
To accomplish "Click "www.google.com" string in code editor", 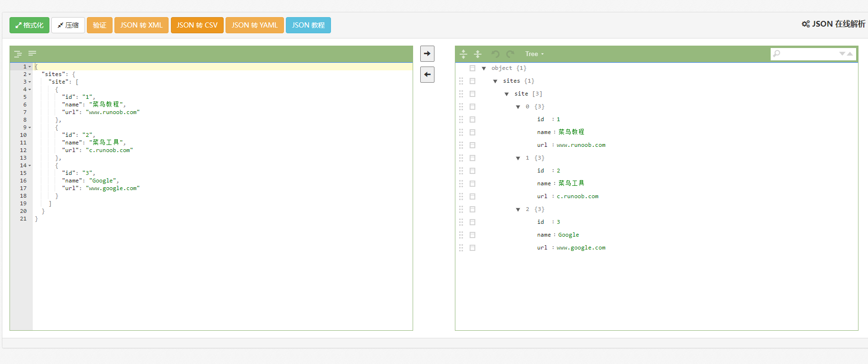I will click(113, 188).
